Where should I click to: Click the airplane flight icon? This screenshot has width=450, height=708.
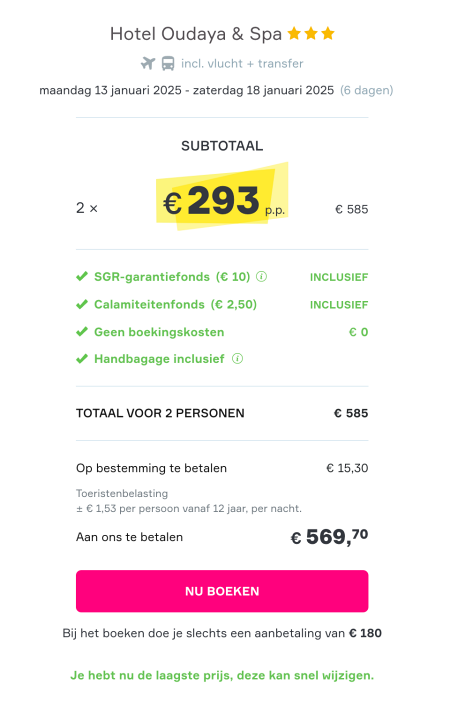click(148, 63)
